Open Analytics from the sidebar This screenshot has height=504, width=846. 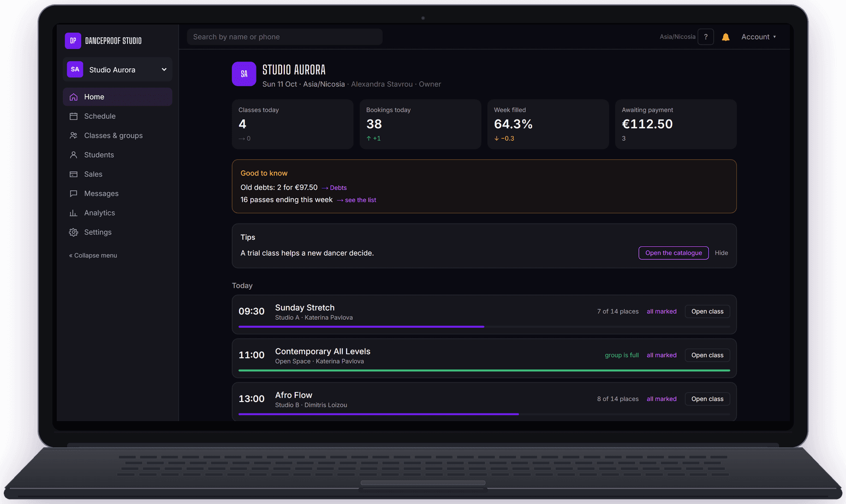[117, 213]
